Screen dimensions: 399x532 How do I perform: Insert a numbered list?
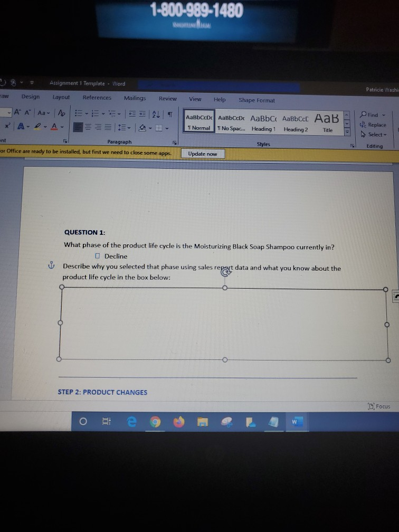click(x=96, y=113)
